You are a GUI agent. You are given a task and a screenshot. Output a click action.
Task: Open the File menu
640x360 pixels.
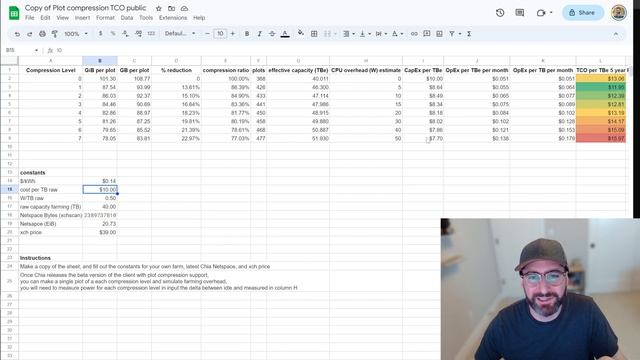(x=30, y=18)
